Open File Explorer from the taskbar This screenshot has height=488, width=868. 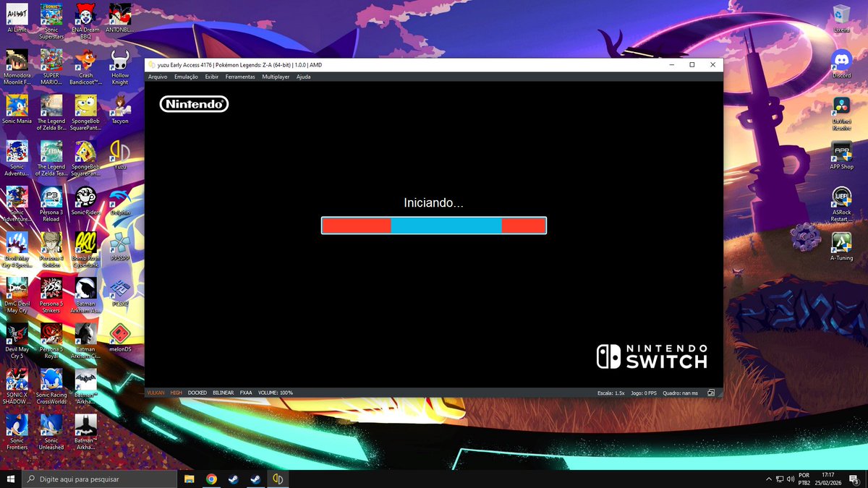(190, 479)
